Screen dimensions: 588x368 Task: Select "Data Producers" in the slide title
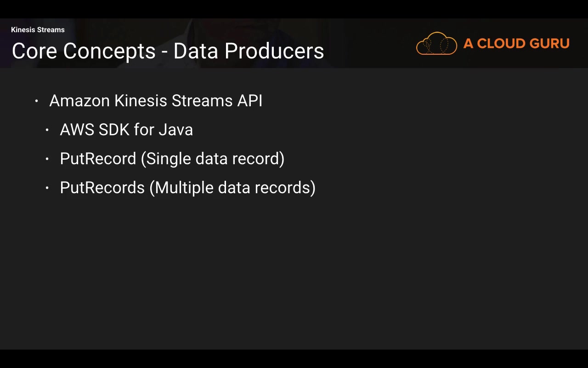pos(249,51)
